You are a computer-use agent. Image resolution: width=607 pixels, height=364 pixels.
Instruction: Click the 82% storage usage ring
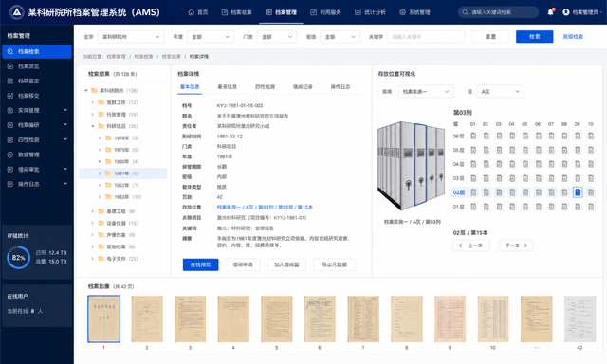click(x=18, y=258)
